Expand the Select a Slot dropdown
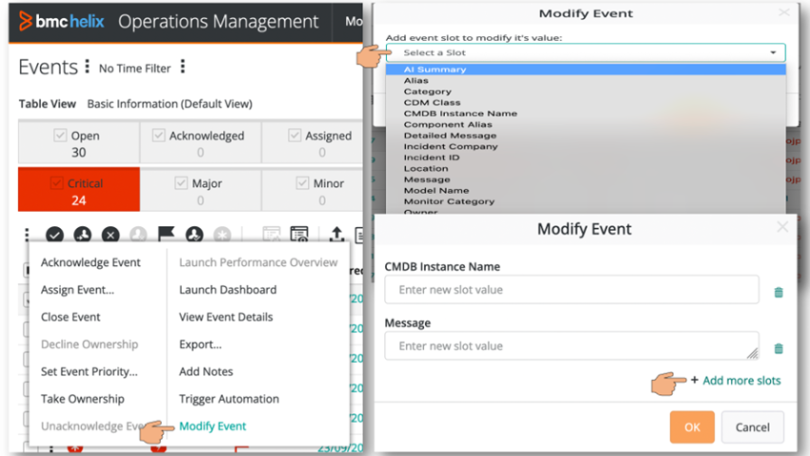Viewport: 810px width, 456px height. 585,53
